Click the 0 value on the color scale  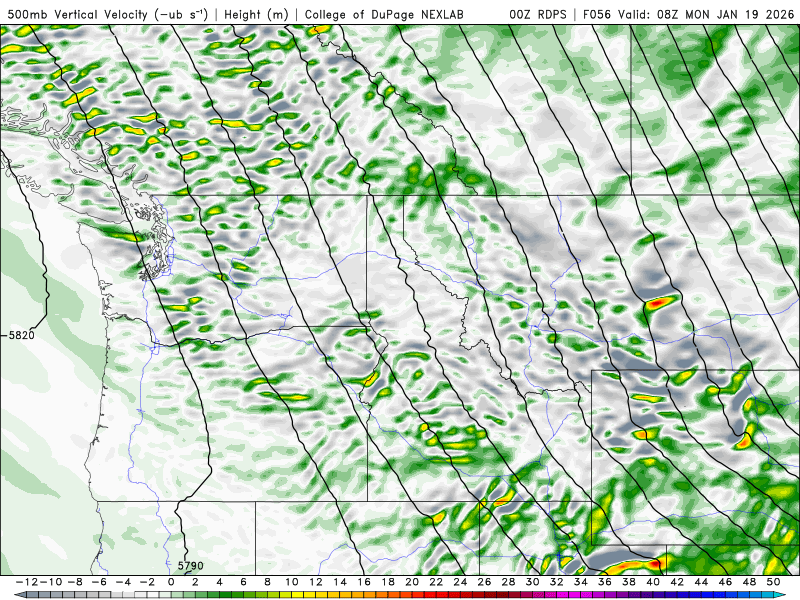[171, 582]
